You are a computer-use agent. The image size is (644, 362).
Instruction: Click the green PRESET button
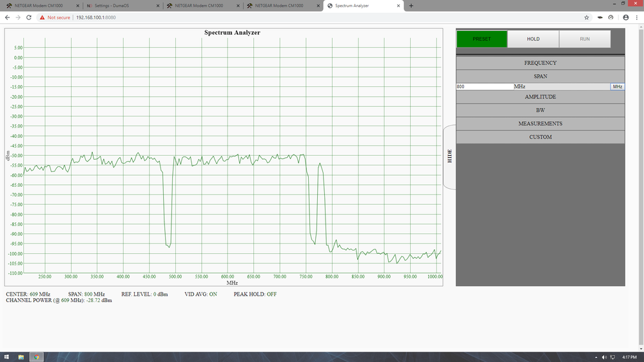(482, 39)
